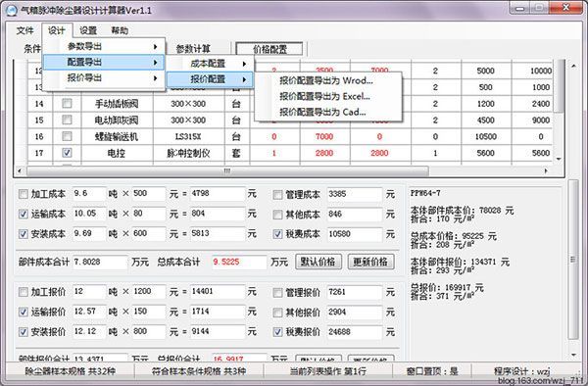Click 加工成本 unit price field 500
The height and width of the screenshot is (386, 588).
coord(148,194)
